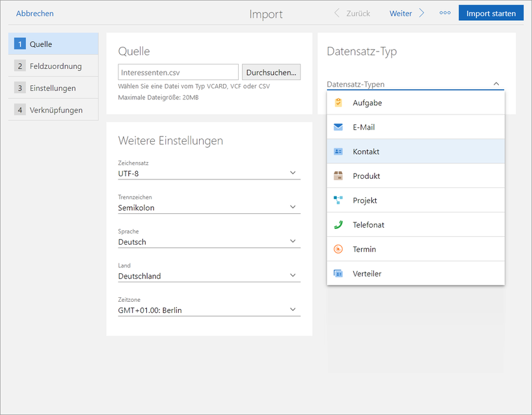The width and height of the screenshot is (532, 415).
Task: Switch to step 3 Einstellungen
Action: (52, 88)
